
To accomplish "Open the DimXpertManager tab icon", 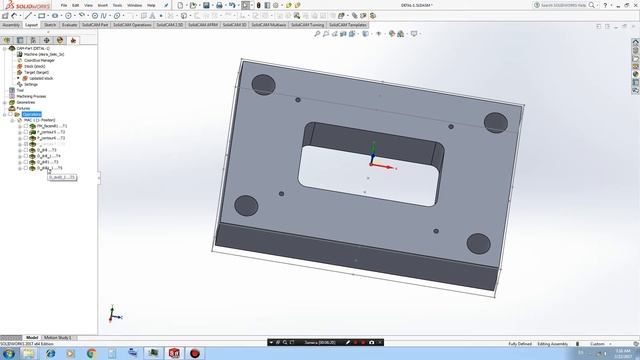I will point(47,40).
